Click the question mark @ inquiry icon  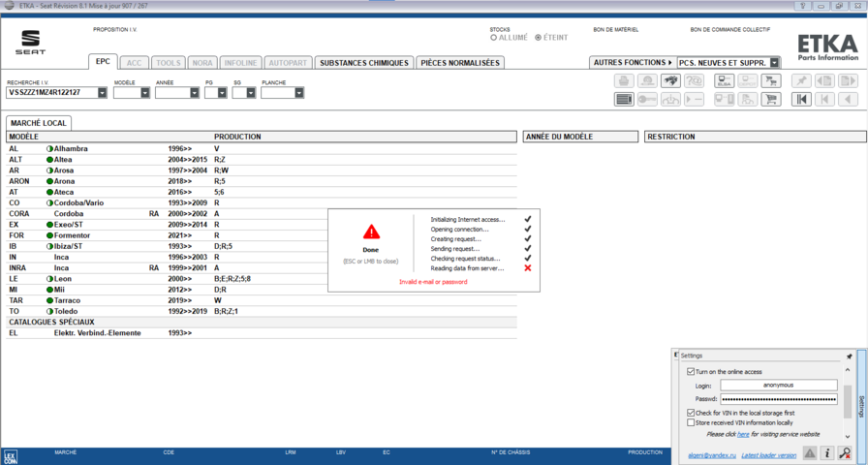coord(695,80)
